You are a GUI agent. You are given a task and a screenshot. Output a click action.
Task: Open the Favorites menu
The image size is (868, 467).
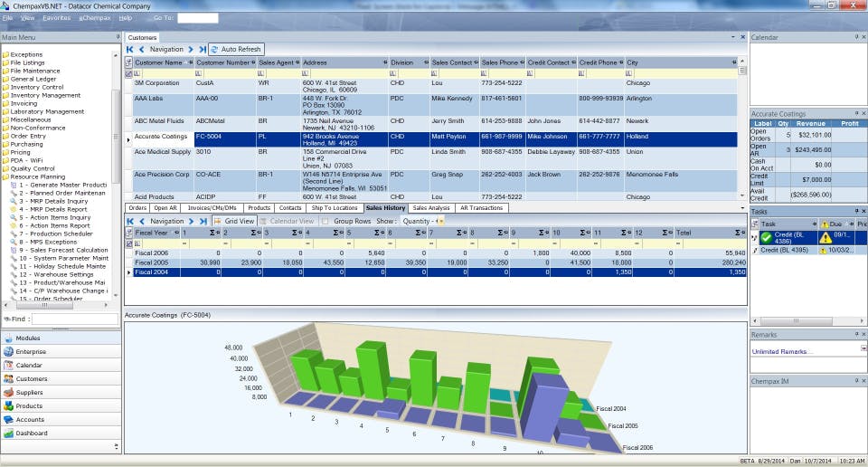pyautogui.click(x=56, y=18)
